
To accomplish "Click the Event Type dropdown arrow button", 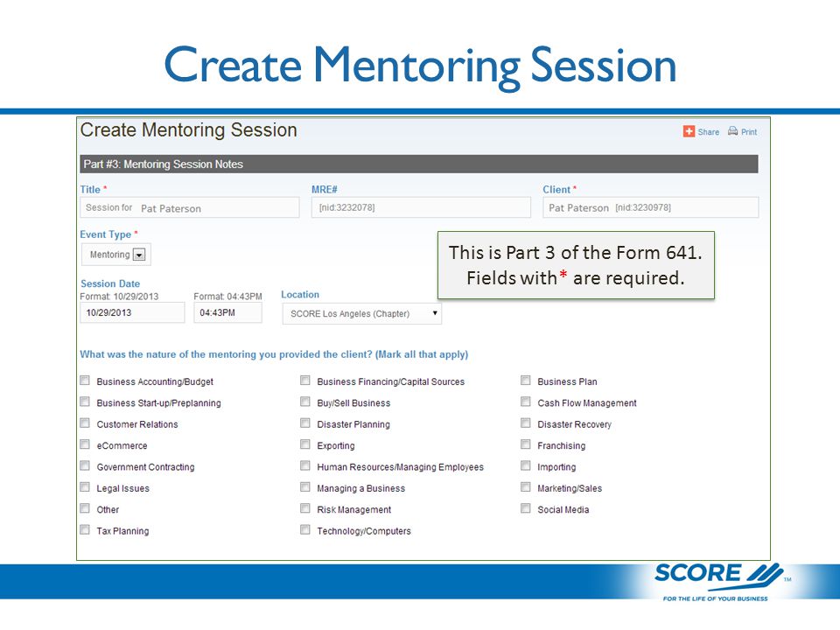I will pos(139,255).
